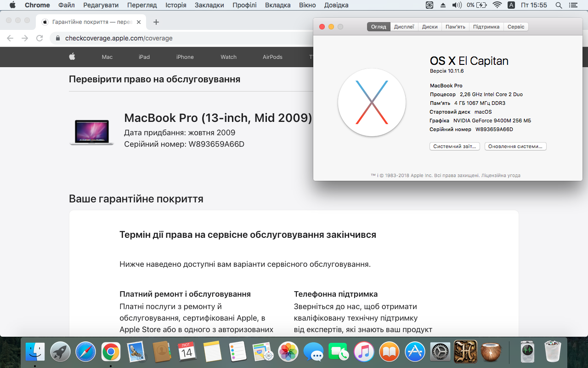Click the Chrome reload page icon

pos(40,38)
